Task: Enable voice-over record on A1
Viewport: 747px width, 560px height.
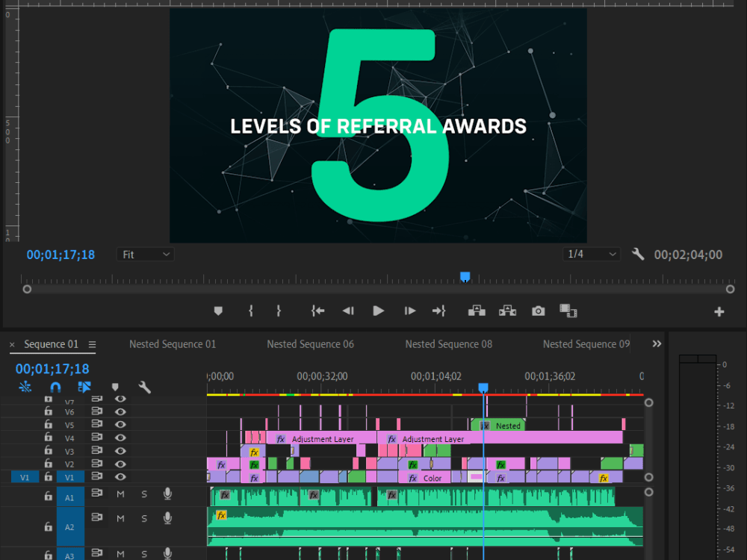Action: coord(167,494)
